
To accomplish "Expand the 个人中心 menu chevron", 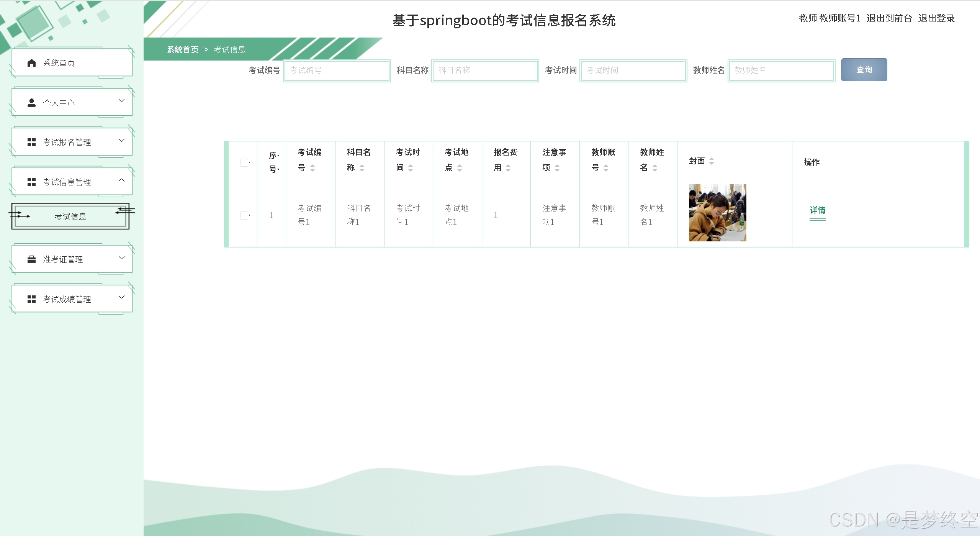I will click(x=121, y=101).
